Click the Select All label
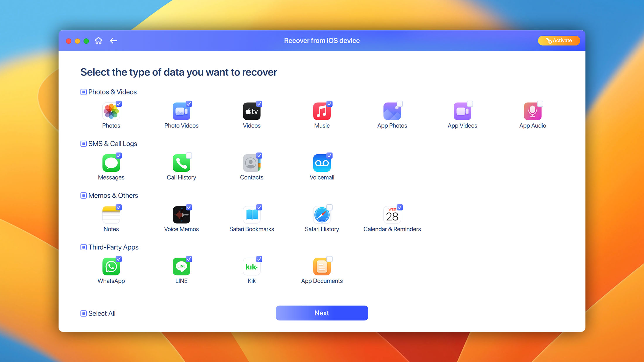The width and height of the screenshot is (644, 362). click(102, 313)
